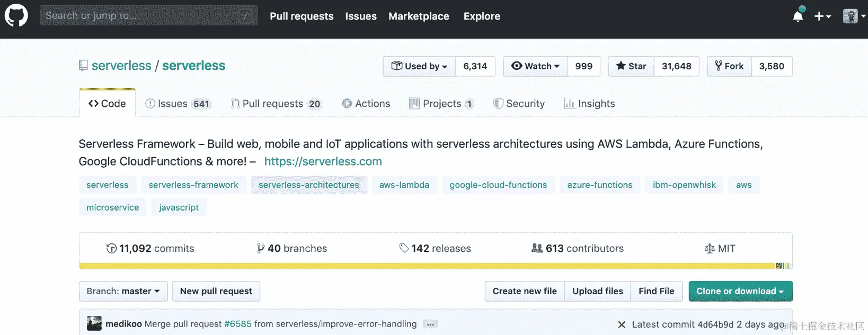868x335 pixels.
Task: Select the javascript topic tag
Action: pyautogui.click(x=179, y=207)
